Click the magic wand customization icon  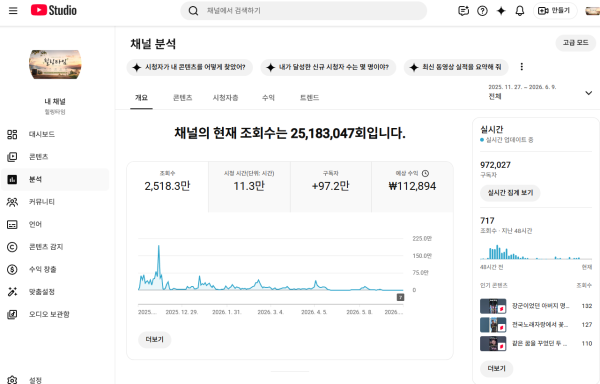coord(12,292)
